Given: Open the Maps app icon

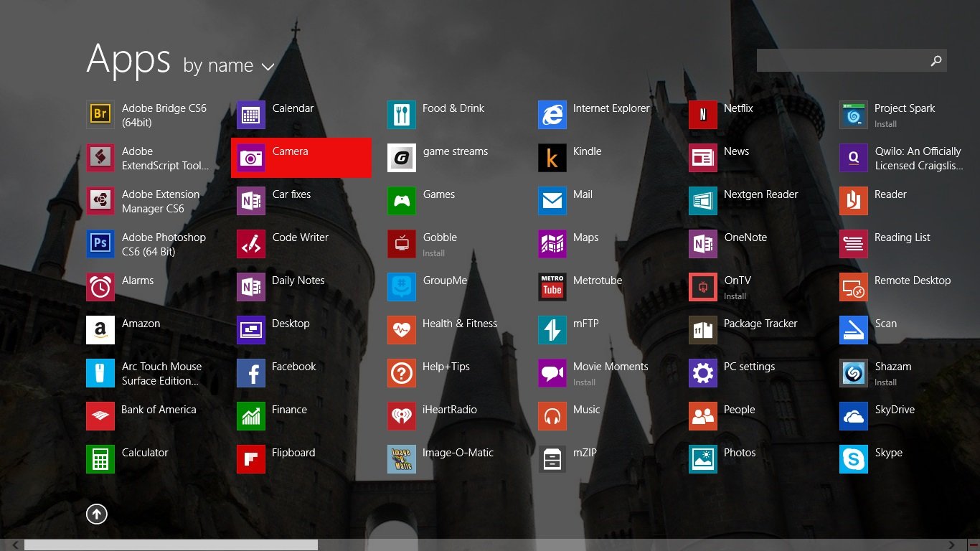Looking at the screenshot, I should coord(552,244).
